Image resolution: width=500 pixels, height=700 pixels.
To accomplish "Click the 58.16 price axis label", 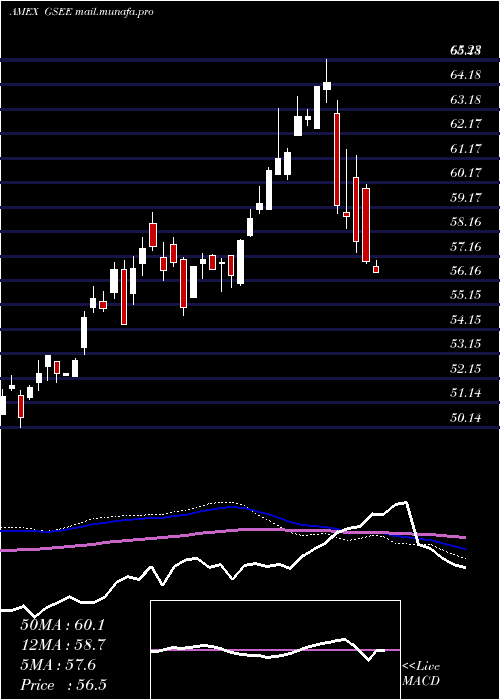I will pos(466,221).
